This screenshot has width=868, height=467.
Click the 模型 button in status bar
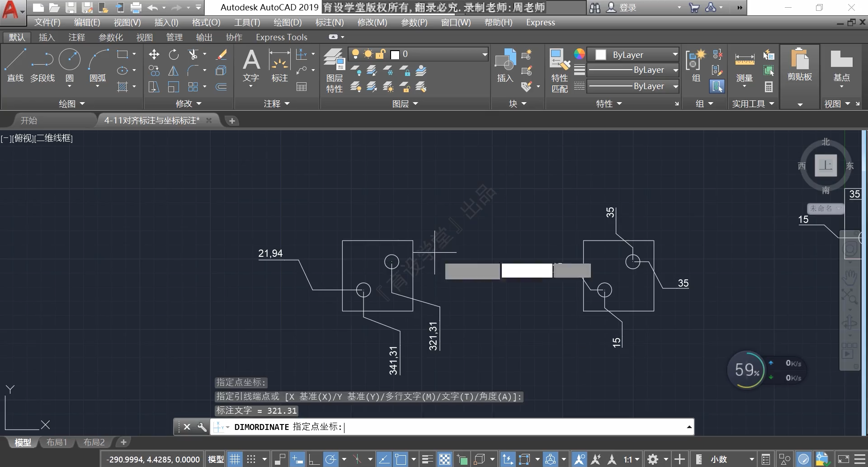pos(216,459)
